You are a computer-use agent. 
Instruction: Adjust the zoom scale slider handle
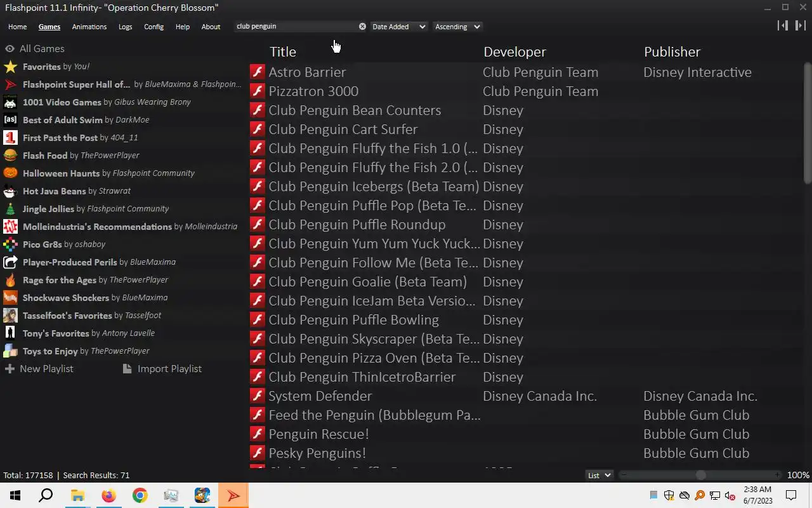tap(700, 475)
